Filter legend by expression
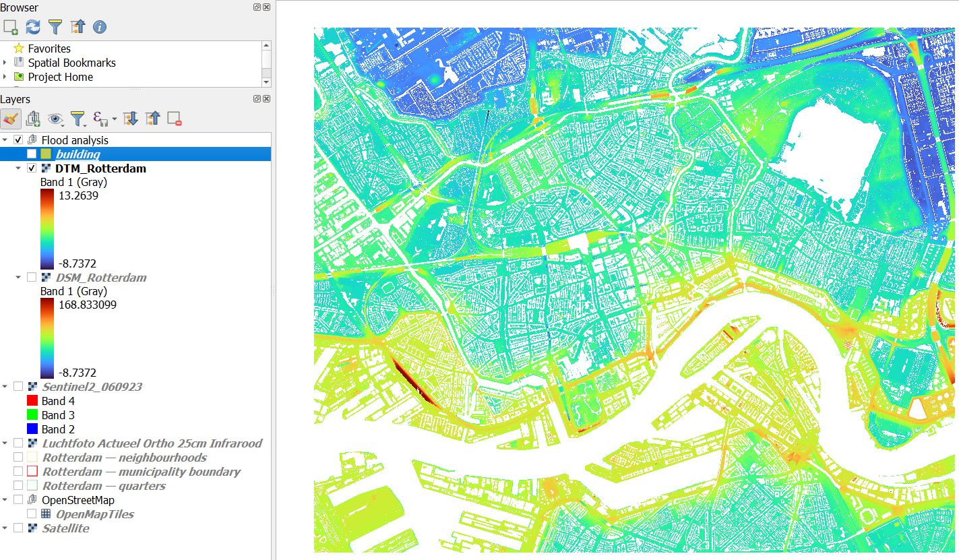This screenshot has width=959, height=560. (x=101, y=119)
